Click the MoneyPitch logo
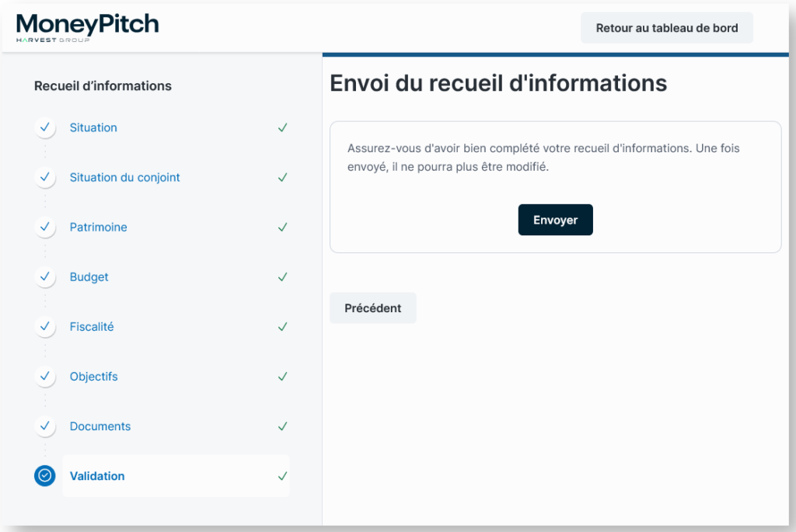Viewport: 796px width, 532px height. click(x=87, y=27)
